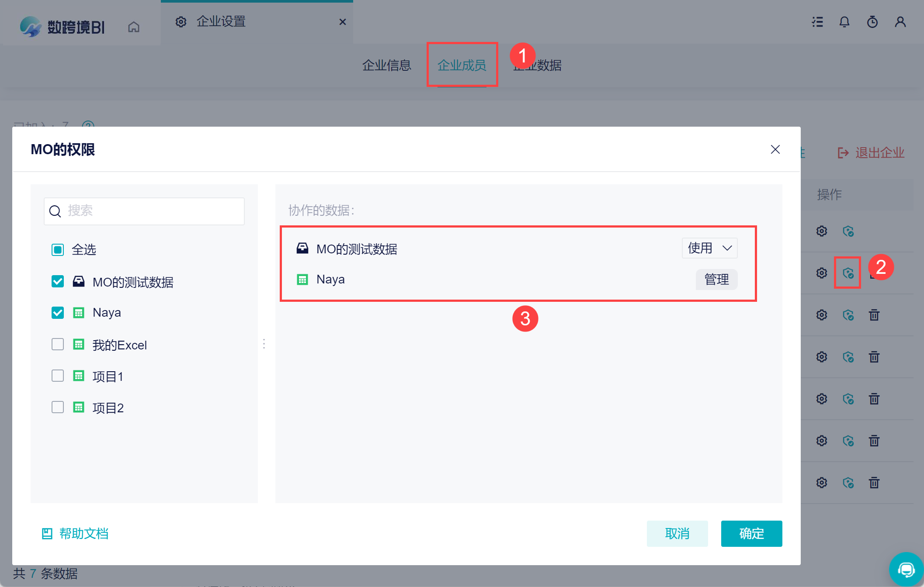This screenshot has height=587, width=924.
Task: Check the 我的Excel checkbox
Action: [x=58, y=344]
